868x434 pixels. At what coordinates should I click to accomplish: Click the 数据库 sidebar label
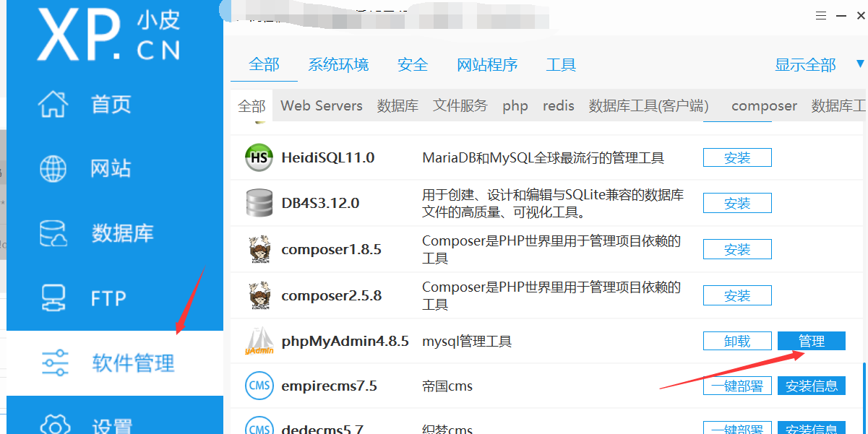pos(123,233)
